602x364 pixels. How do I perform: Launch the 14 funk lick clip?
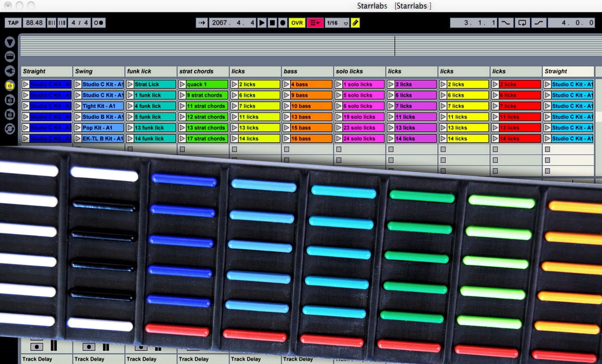(130, 139)
